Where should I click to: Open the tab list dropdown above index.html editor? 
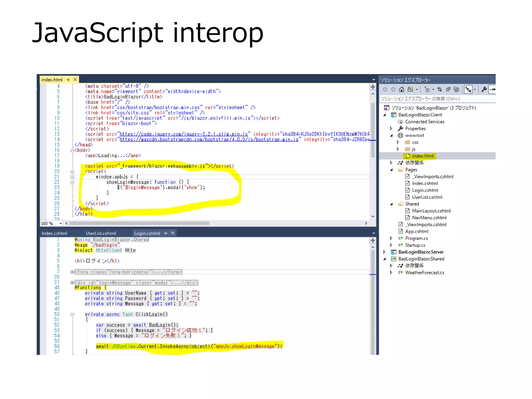tap(374, 80)
